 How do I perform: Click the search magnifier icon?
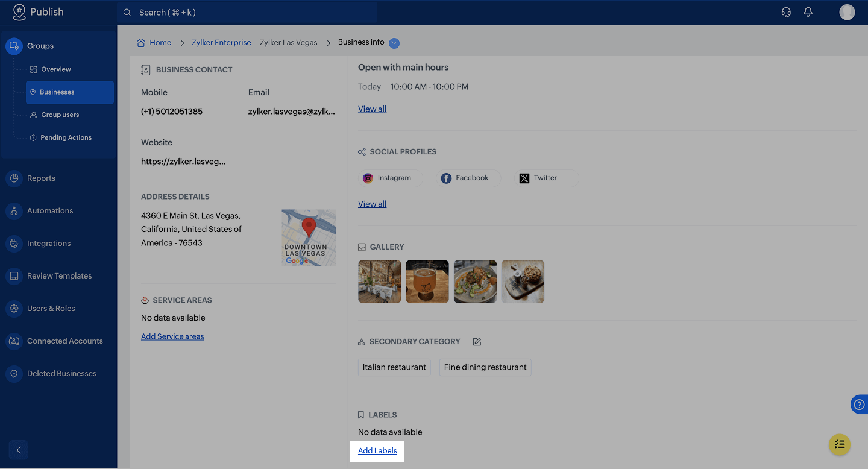pos(127,12)
